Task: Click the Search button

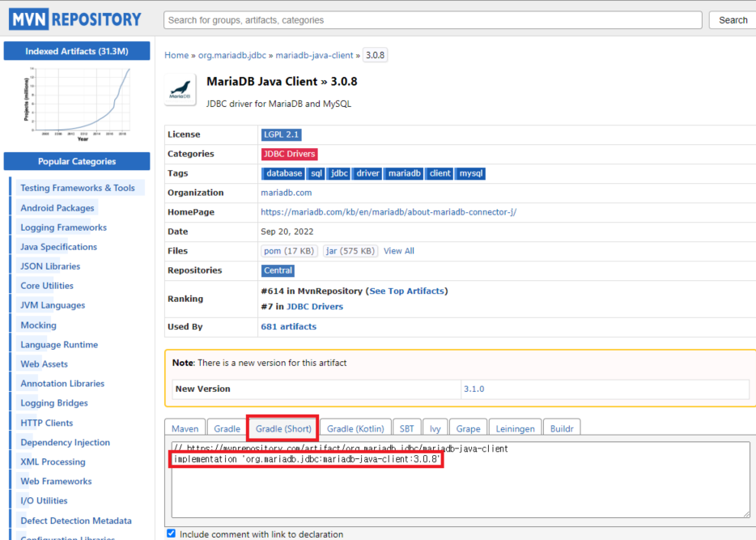Action: coord(733,20)
